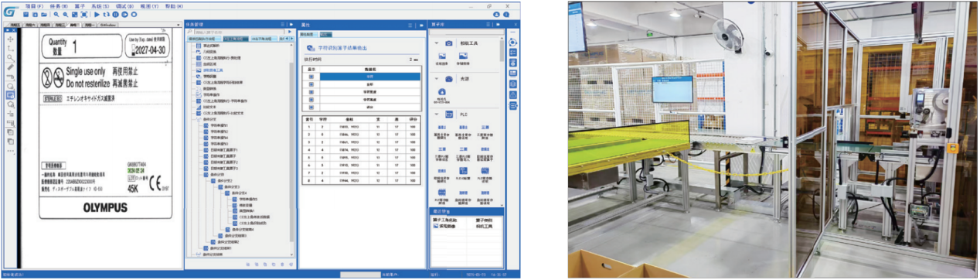Click the highlighted rectangle tool in left toolbar
The height and width of the screenshot is (280, 980).
pos(10,95)
